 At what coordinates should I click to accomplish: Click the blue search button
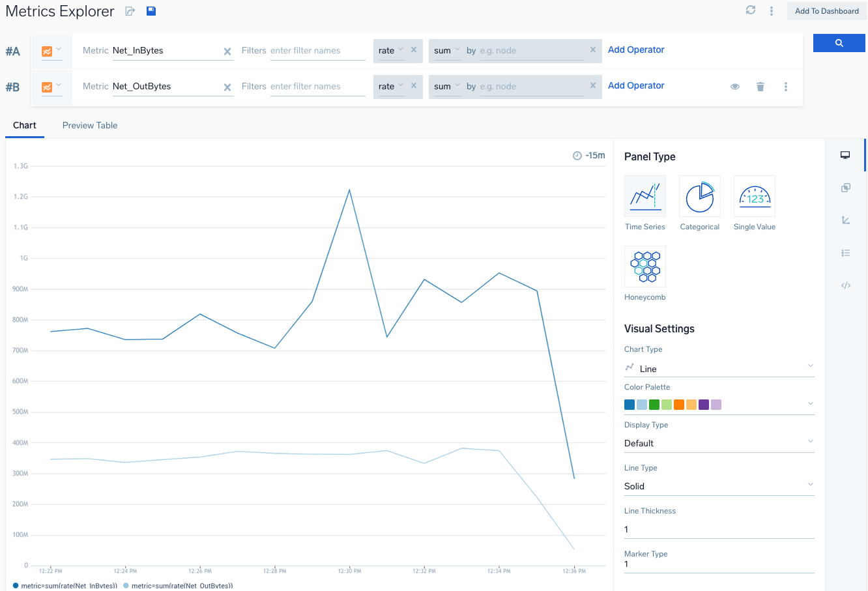point(839,43)
